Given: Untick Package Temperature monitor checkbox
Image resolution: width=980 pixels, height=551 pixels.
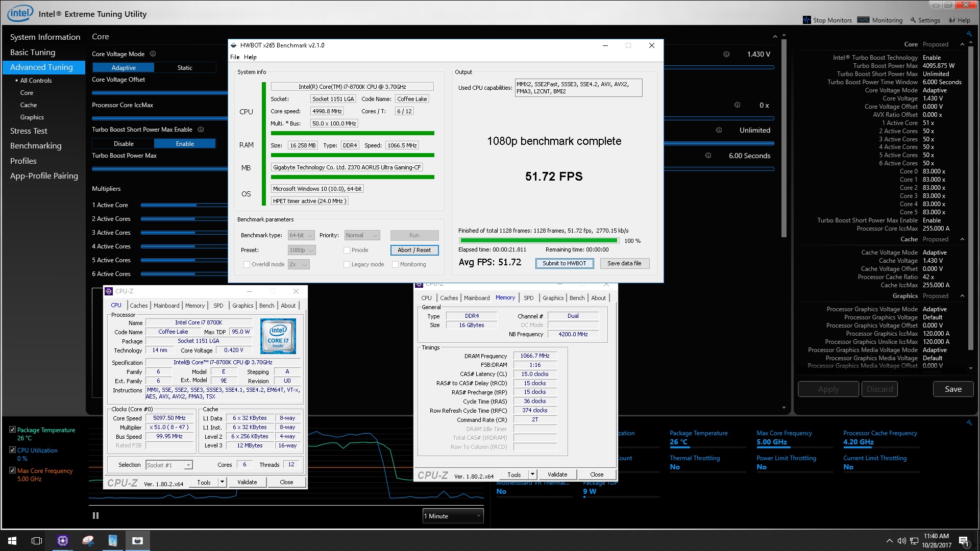Looking at the screenshot, I should click(x=13, y=430).
